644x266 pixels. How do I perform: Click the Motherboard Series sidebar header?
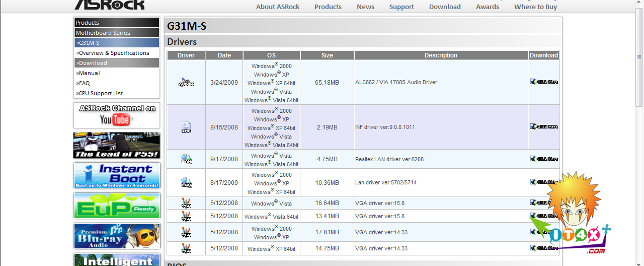[x=117, y=33]
